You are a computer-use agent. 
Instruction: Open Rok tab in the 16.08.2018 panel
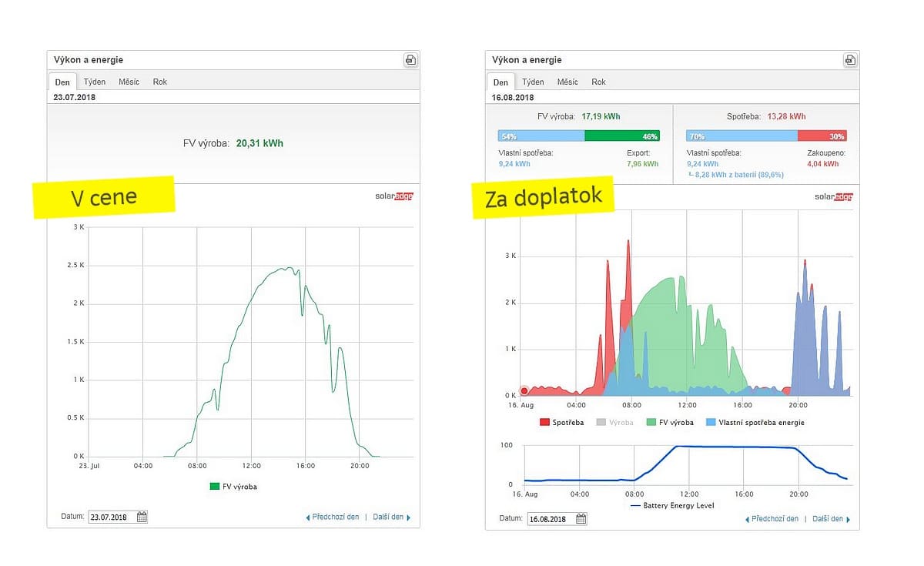point(598,82)
